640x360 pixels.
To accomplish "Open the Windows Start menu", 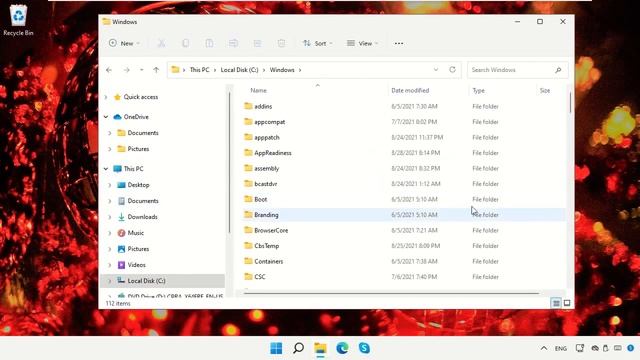I will [x=276, y=348].
